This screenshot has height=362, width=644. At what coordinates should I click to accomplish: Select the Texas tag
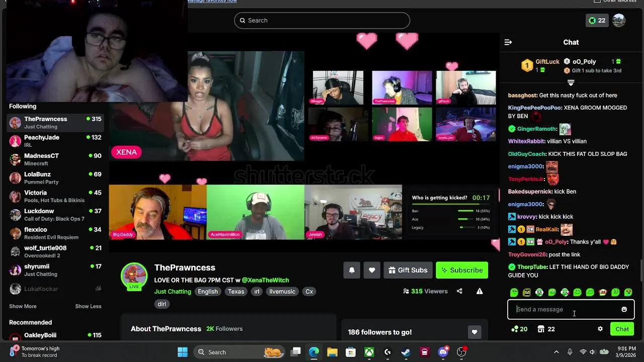coord(236,292)
